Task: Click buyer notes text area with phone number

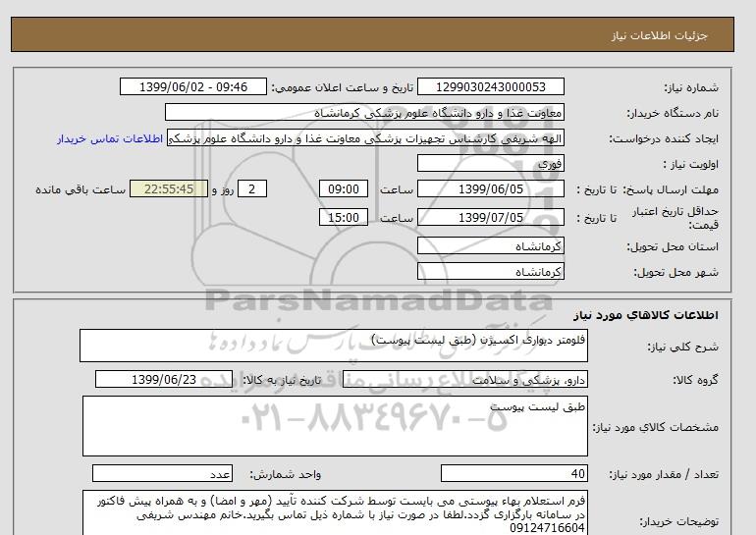Action: point(335,512)
